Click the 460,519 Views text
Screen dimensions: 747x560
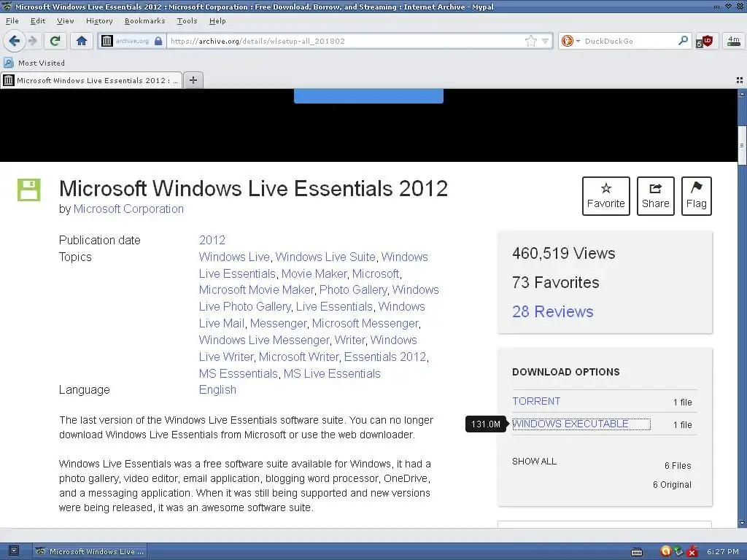click(564, 253)
